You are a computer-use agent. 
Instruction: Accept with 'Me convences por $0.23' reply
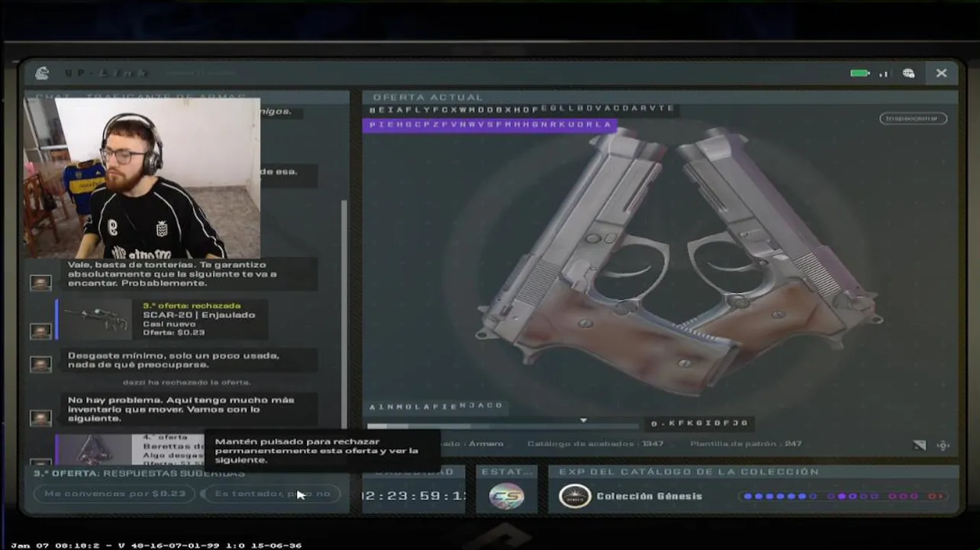point(114,493)
